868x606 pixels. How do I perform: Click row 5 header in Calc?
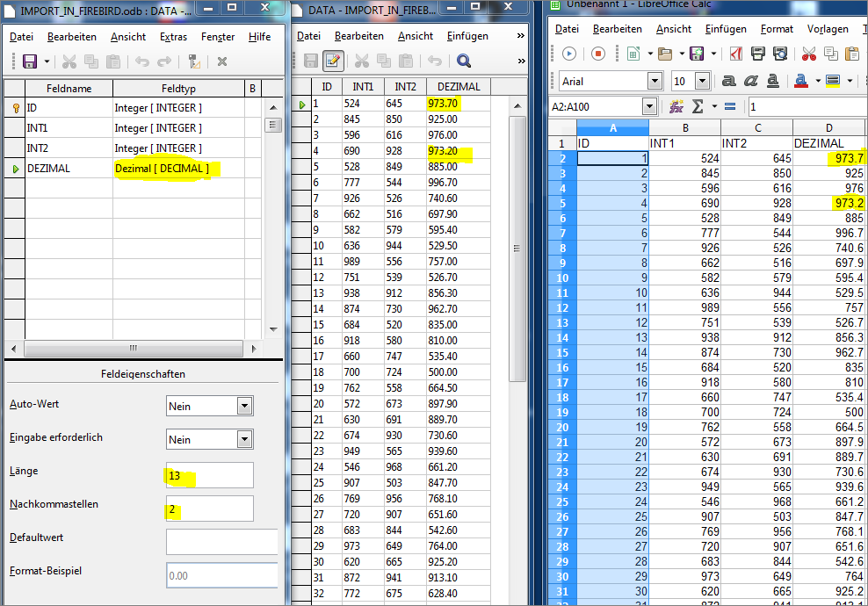[562, 203]
